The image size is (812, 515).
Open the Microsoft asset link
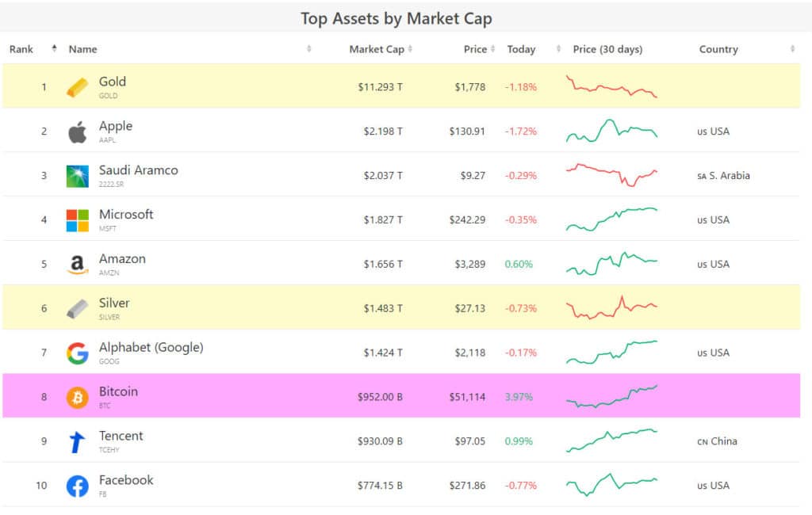(126, 215)
